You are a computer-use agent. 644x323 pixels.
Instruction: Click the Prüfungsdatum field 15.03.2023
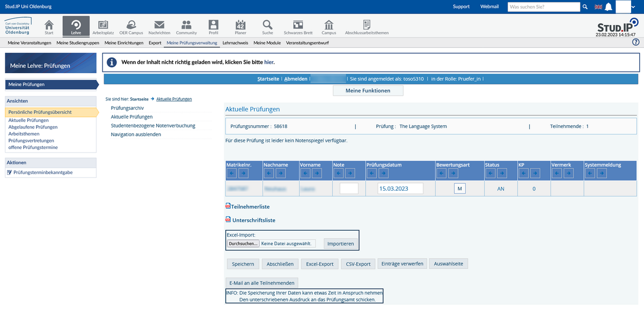(400, 189)
